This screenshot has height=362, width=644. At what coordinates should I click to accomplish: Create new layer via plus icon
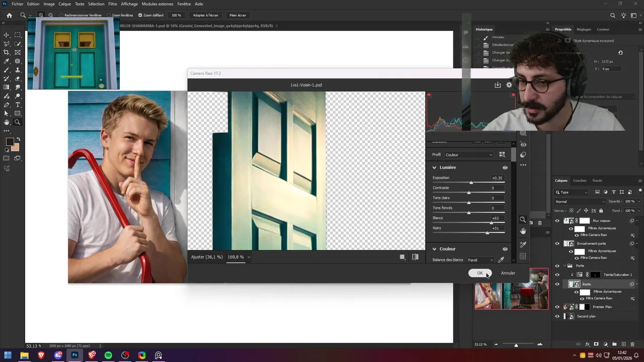coord(623,344)
